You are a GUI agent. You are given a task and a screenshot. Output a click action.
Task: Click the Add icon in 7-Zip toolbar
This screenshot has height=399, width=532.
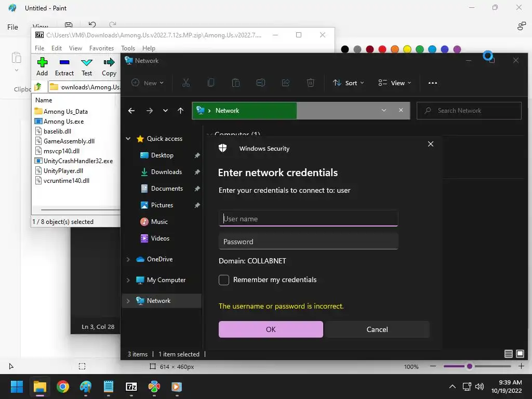click(42, 62)
